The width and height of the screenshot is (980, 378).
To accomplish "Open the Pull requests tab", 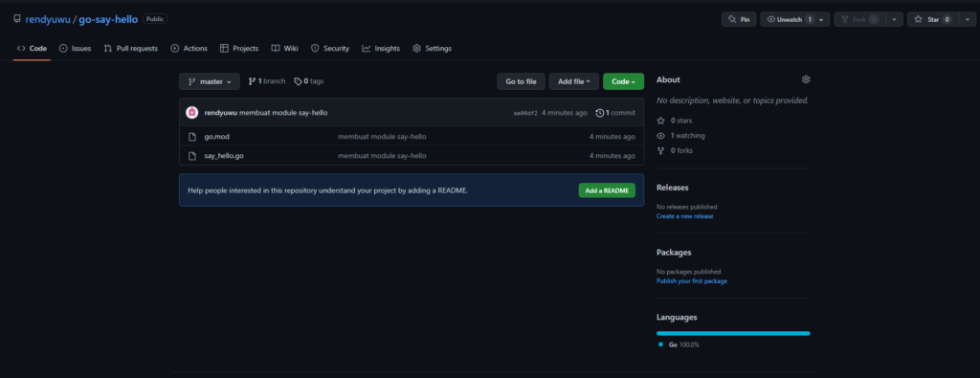I will tap(130, 48).
